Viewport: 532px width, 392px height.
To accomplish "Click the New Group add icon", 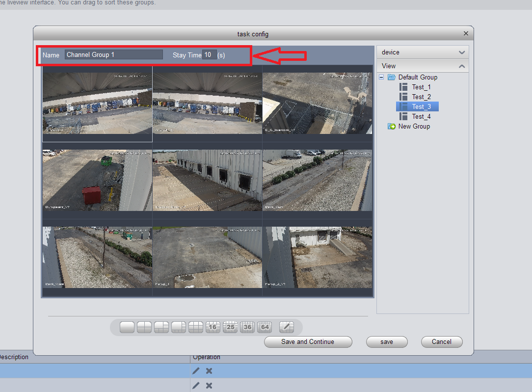I will point(392,127).
